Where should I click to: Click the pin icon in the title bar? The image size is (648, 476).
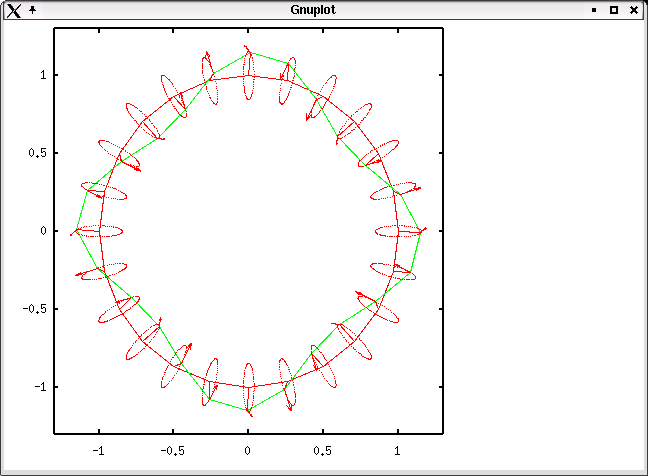pos(32,9)
